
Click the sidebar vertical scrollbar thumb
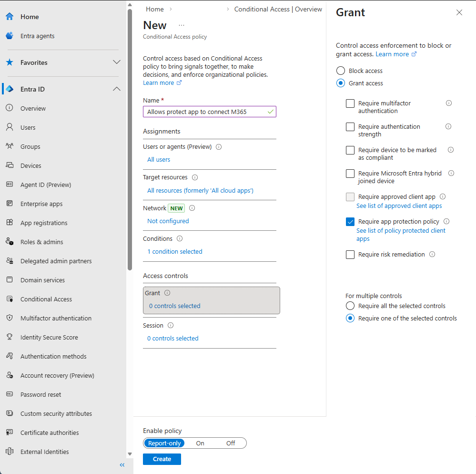point(130,140)
